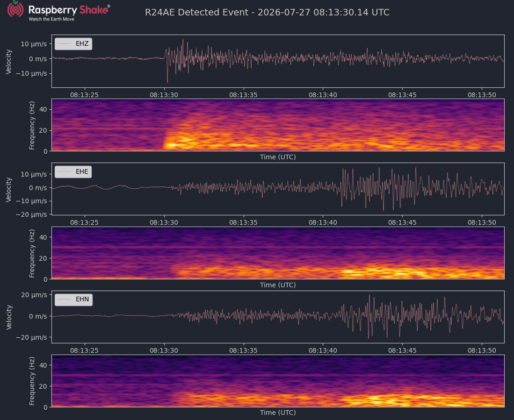The width and height of the screenshot is (514, 420).
Task: Click Frequency (Hz) label of the EHZ spectrogram
Action: 32,126
